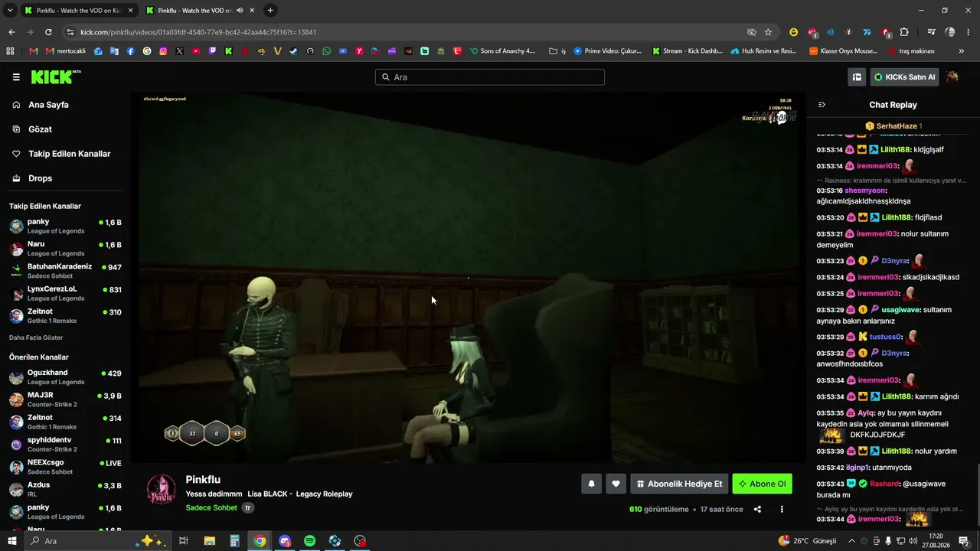The width and height of the screenshot is (980, 551).
Task: Click username tustuss0 in chat
Action: pos(887,337)
